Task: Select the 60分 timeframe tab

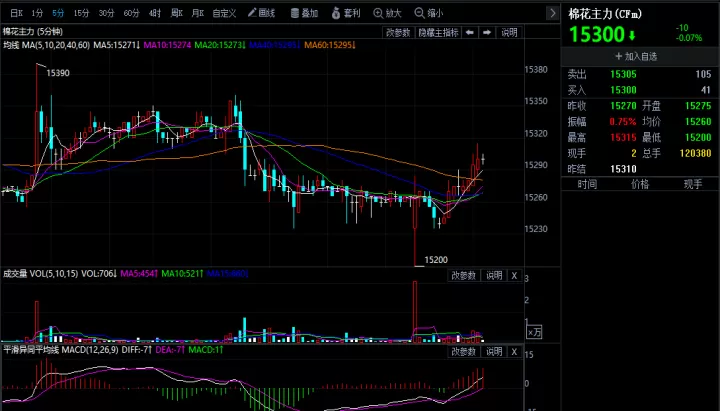Action: point(131,13)
